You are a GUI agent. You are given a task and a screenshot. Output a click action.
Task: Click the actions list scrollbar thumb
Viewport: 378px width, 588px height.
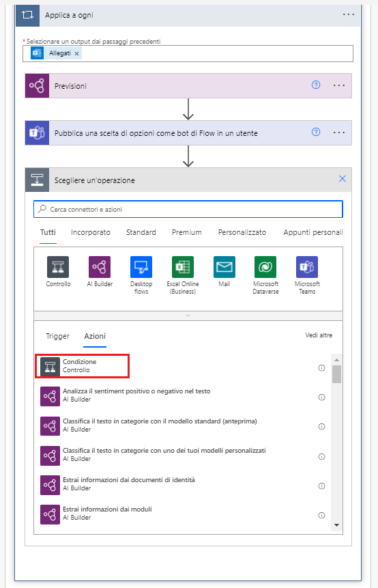tap(336, 374)
